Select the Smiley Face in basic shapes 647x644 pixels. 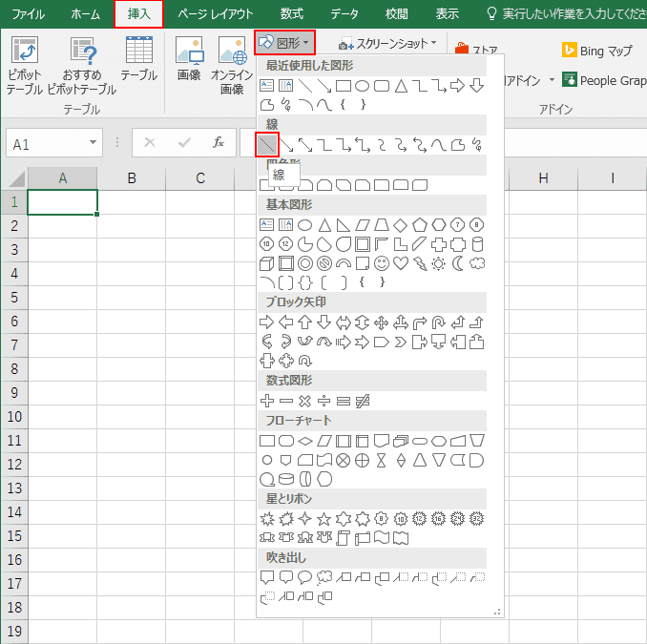pos(382,263)
